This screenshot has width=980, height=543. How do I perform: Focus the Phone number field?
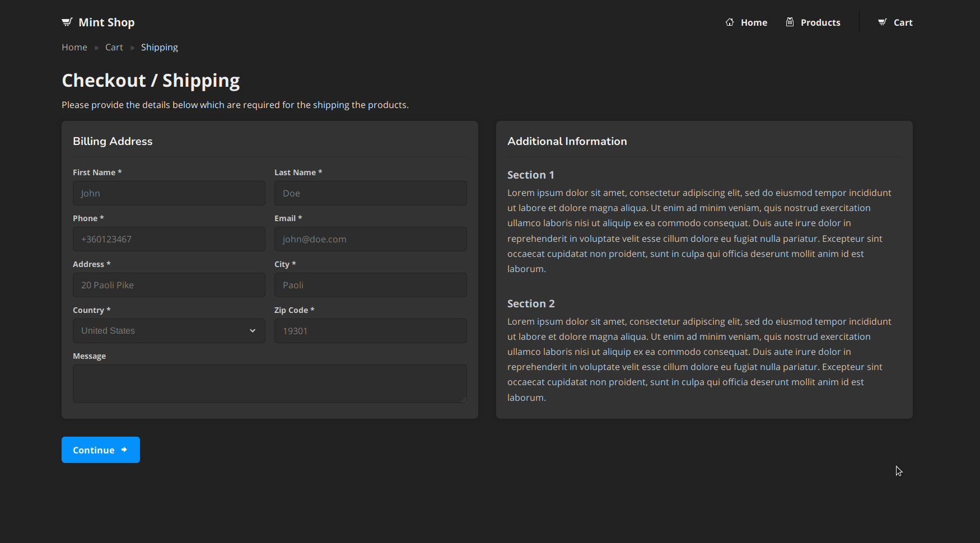[169, 238]
